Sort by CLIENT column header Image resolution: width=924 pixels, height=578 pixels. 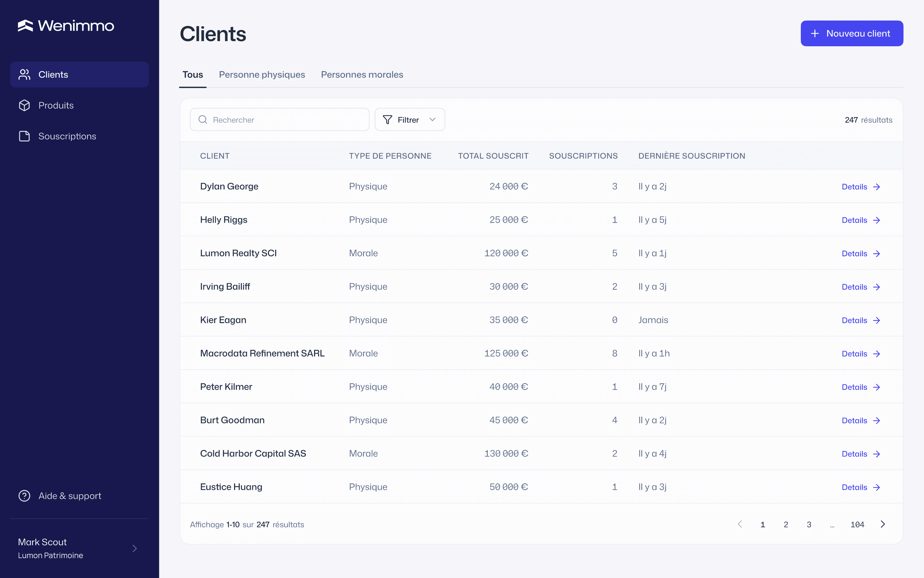pyautogui.click(x=215, y=156)
